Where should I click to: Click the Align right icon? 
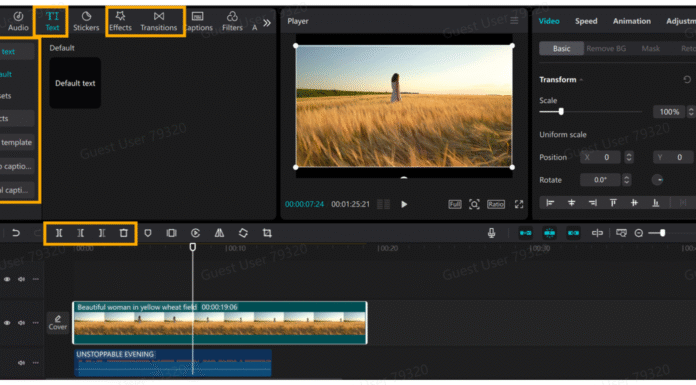point(592,203)
